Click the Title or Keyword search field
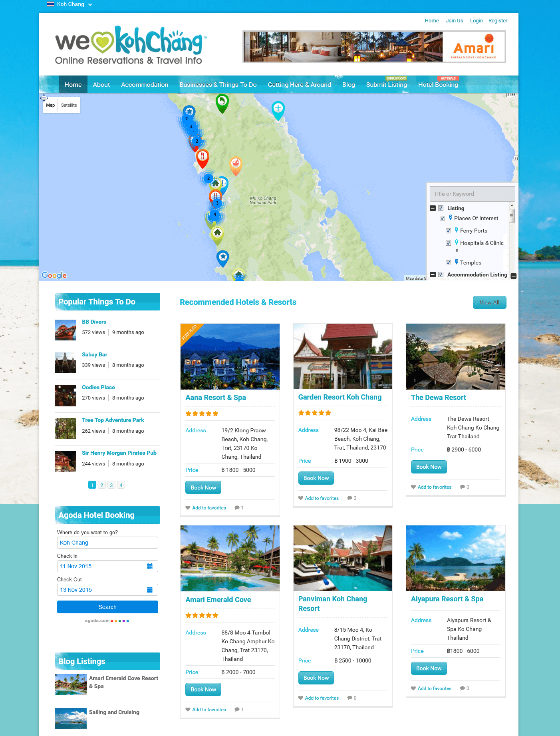The image size is (560, 736). [x=473, y=194]
